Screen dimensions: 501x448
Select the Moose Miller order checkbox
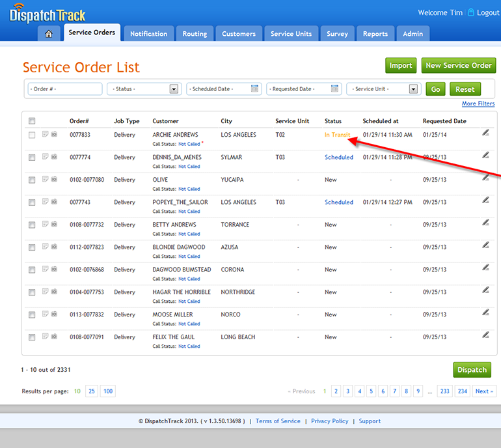point(32,315)
